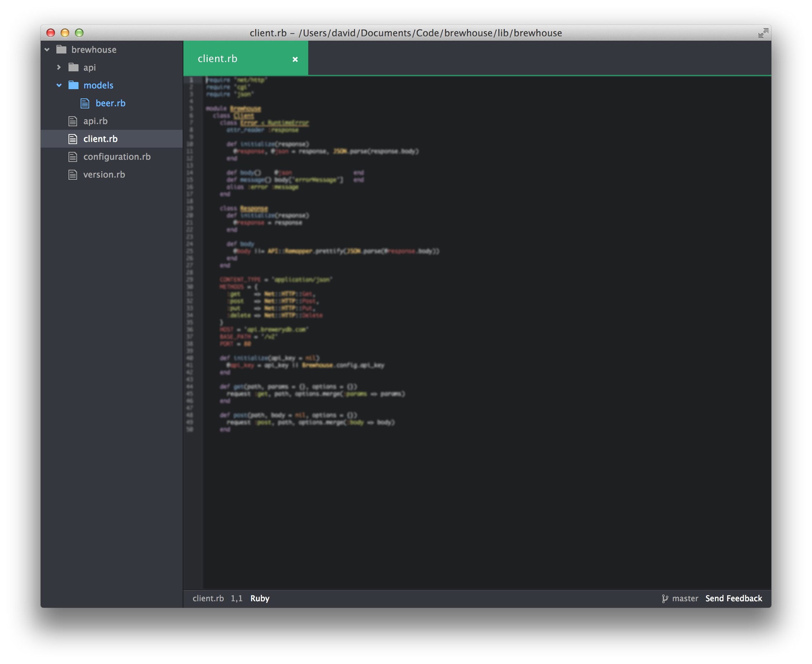Click the window title path text

tap(406, 33)
